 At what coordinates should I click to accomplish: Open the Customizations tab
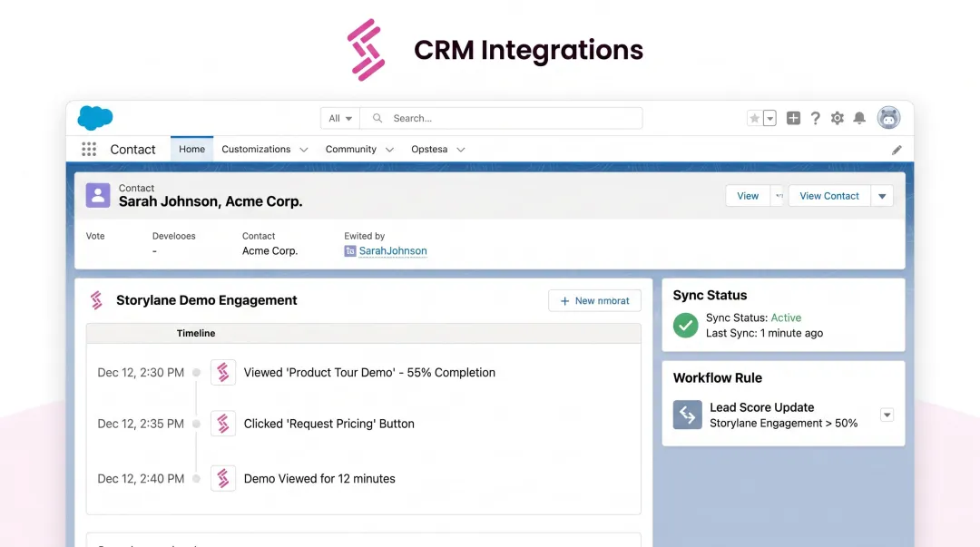(x=256, y=150)
